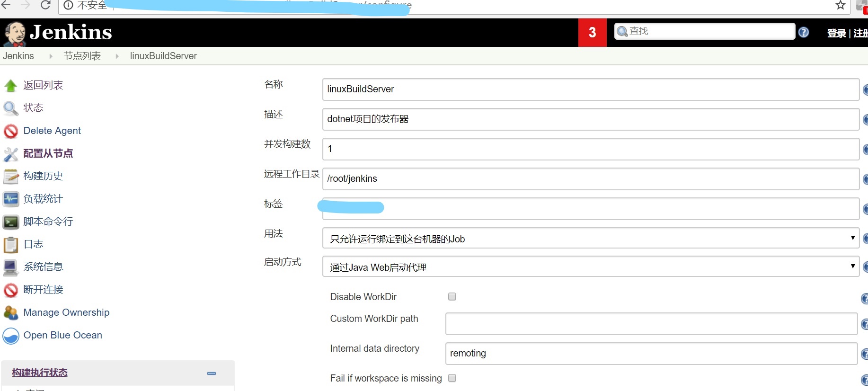Open 脚本命令行 in the sidebar
Image resolution: width=868 pixels, height=391 pixels.
click(48, 222)
